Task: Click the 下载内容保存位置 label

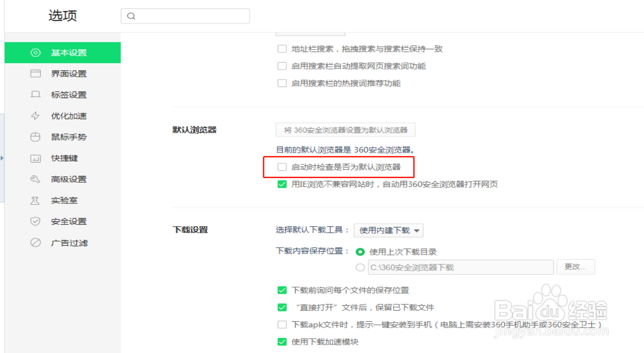Action: (x=313, y=251)
